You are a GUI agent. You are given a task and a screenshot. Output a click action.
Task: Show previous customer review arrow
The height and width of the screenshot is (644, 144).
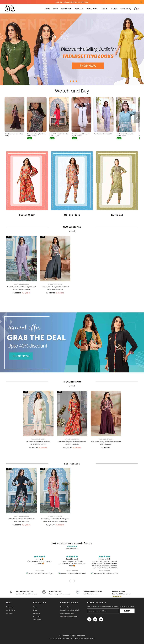point(70,581)
